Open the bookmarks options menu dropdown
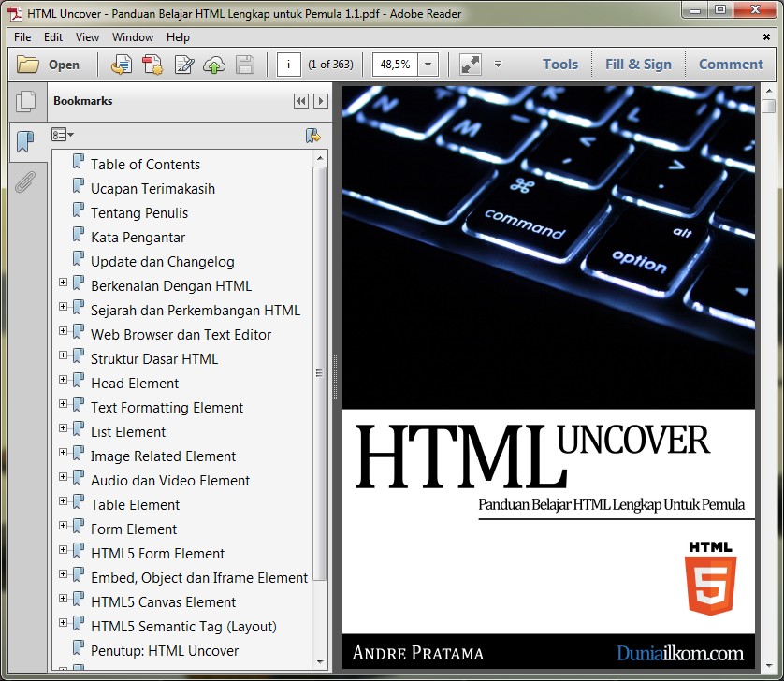Viewport: 784px width, 681px height. point(63,135)
